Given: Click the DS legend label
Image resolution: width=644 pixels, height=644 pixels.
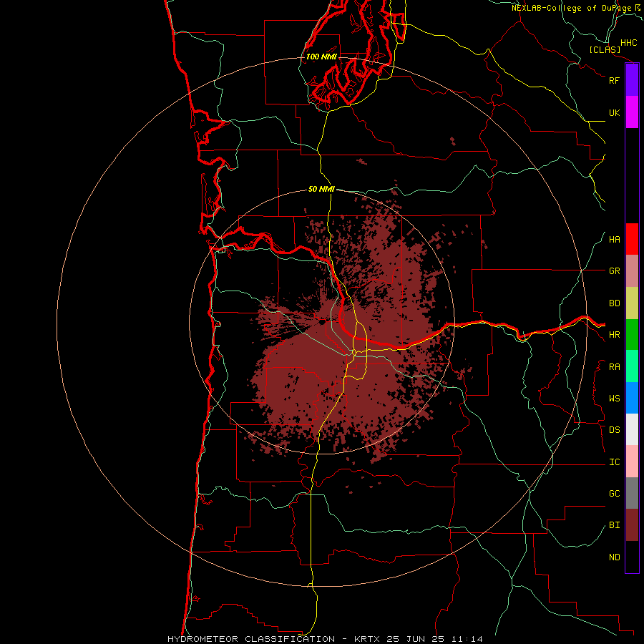Looking at the screenshot, I should pyautogui.click(x=614, y=430).
